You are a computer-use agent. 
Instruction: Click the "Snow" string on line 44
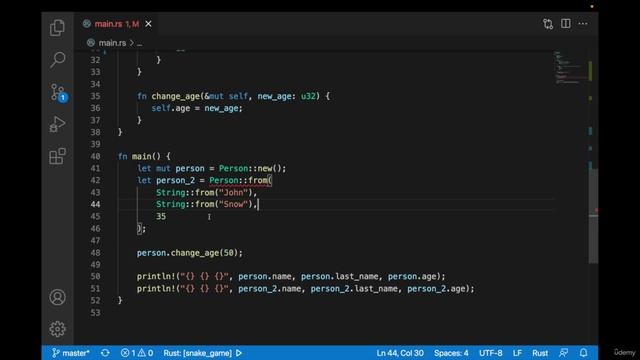point(233,204)
